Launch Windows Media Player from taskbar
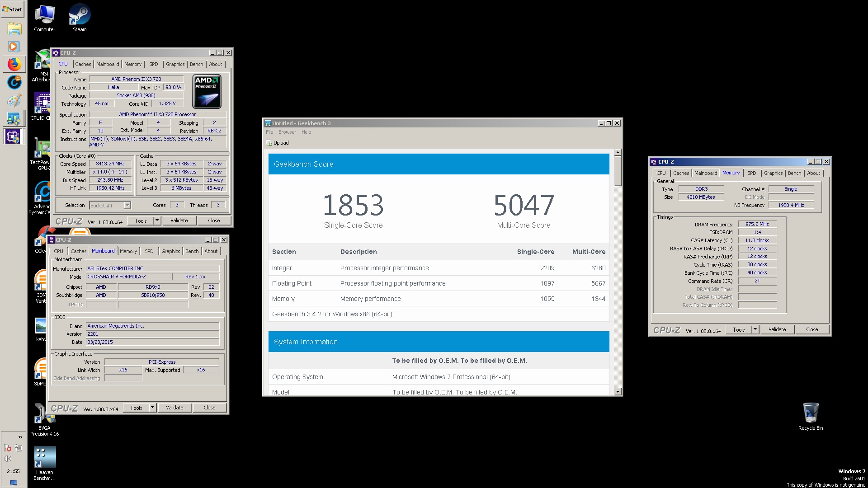This screenshot has width=868, height=488. tap(14, 46)
